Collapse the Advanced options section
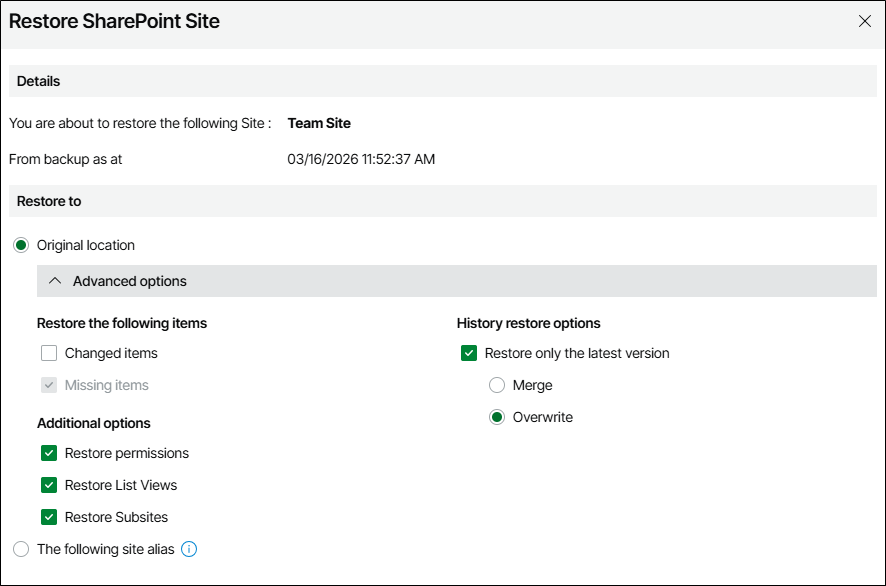This screenshot has width=886, height=586. tap(56, 281)
